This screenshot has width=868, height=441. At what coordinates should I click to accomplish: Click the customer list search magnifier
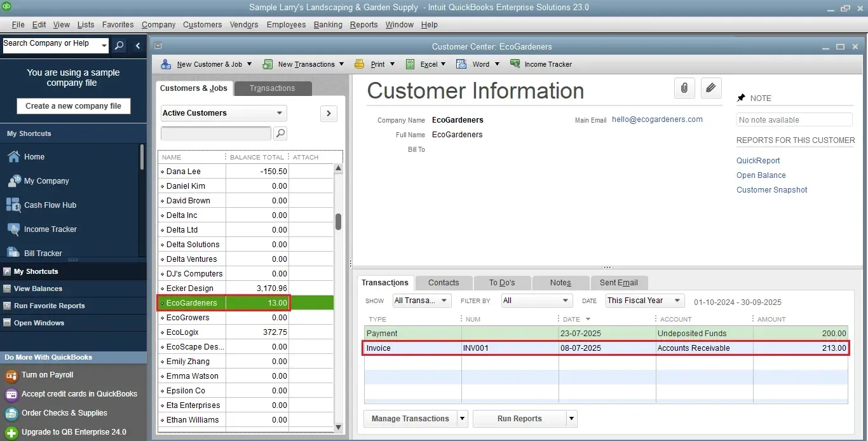[x=280, y=133]
